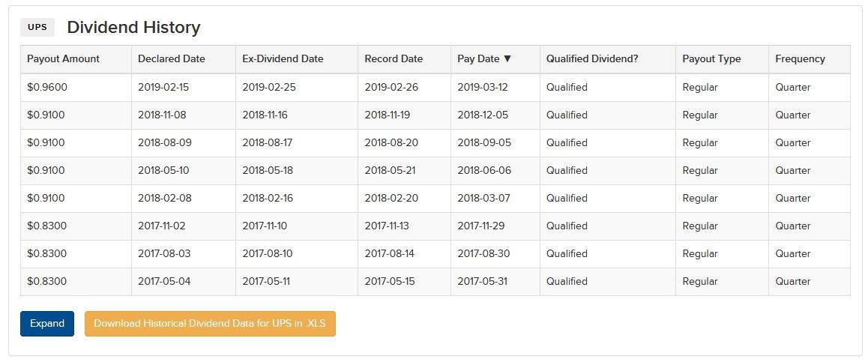Sort by Payout Amount column header
This screenshot has width=868, height=362.
(x=63, y=59)
